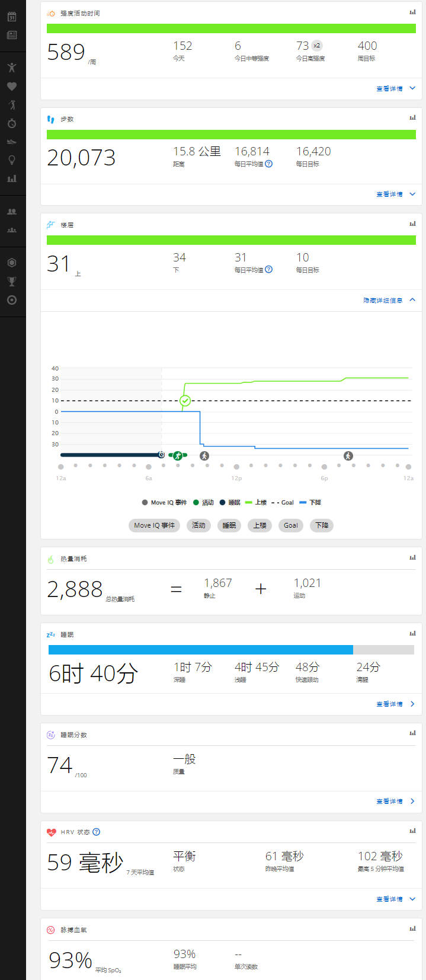Viewport: 426px width, 980px height.
Task: Click the blue sleep duration progress bar
Action: click(x=200, y=650)
